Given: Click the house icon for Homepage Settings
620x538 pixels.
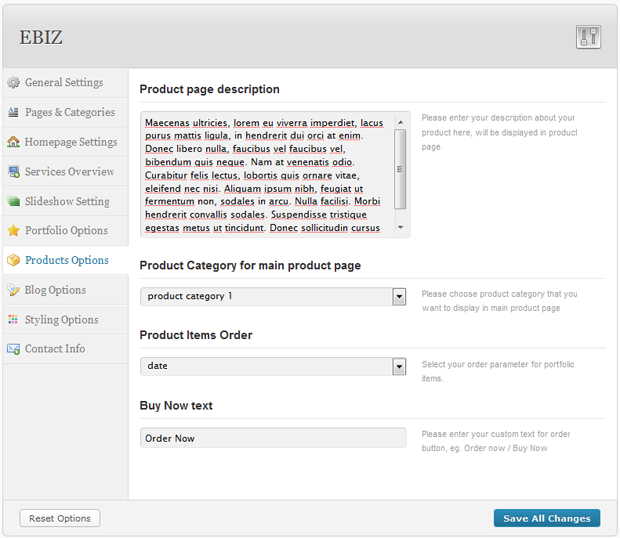Looking at the screenshot, I should 14,142.
